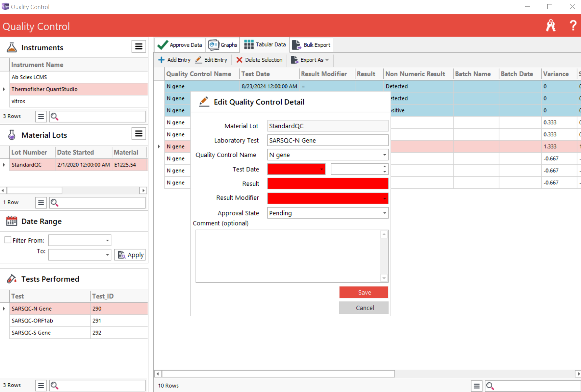
Task: Click the Material Lots horizontal scrollbar thumb
Action: 34,191
